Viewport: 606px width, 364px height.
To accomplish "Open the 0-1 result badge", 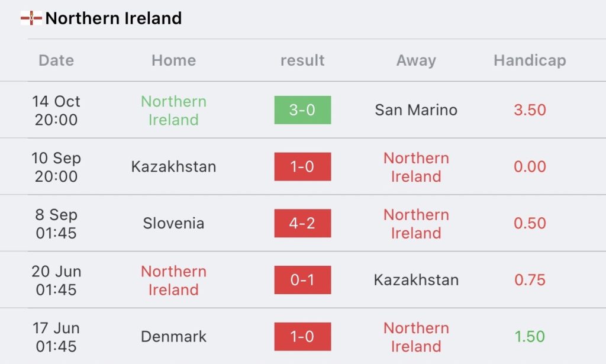I will 302,280.
